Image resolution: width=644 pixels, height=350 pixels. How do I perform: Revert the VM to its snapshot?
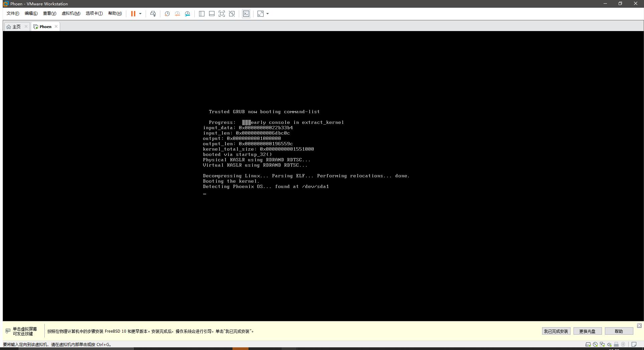(x=177, y=14)
